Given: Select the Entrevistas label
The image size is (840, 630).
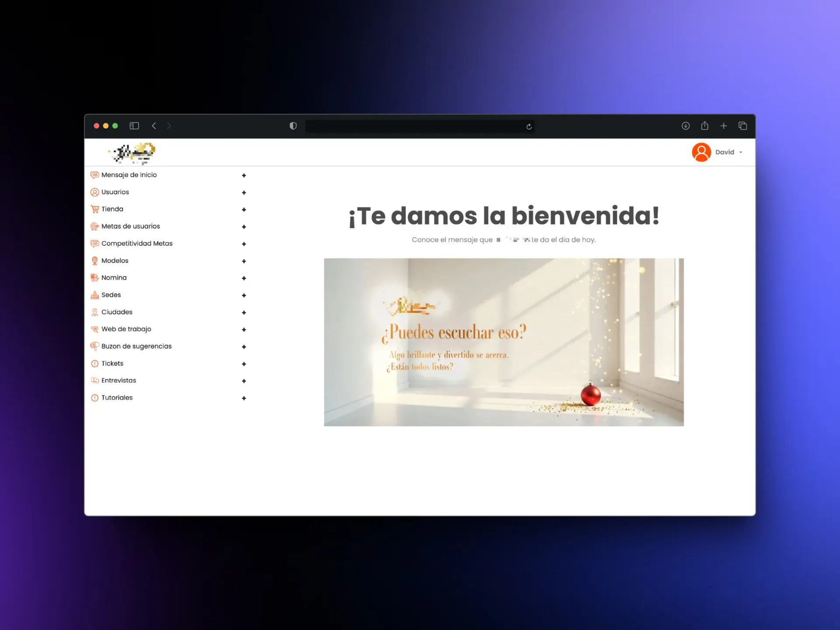Looking at the screenshot, I should [119, 381].
